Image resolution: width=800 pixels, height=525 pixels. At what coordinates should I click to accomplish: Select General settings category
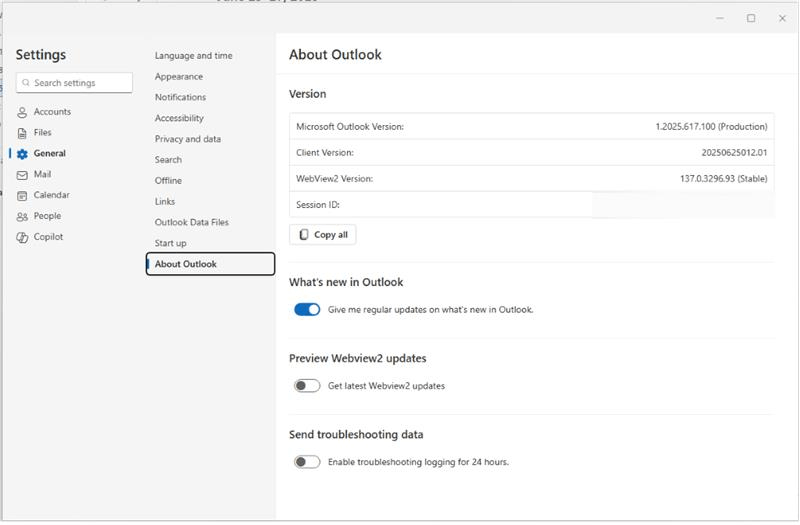point(49,154)
